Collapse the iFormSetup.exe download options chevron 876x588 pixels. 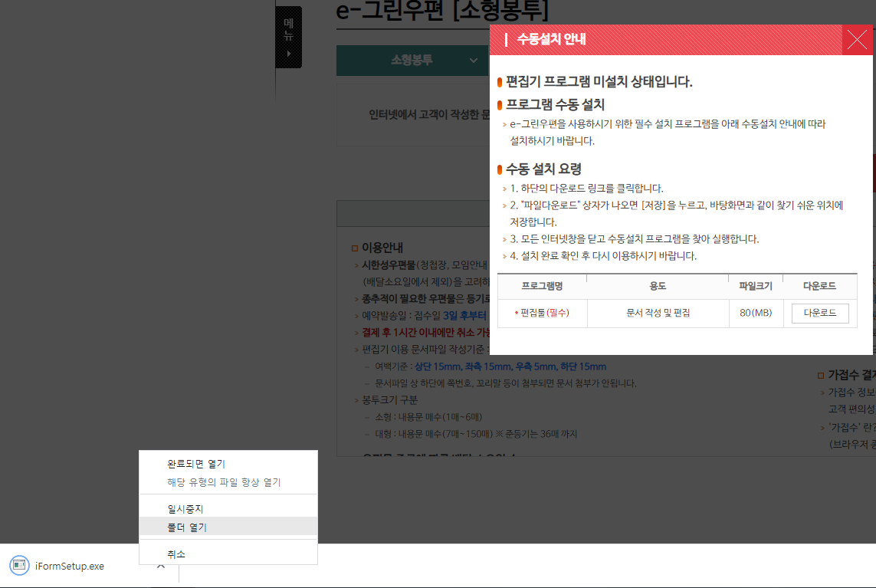tap(161, 567)
